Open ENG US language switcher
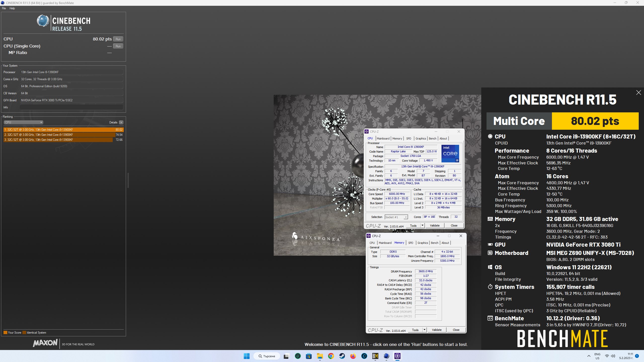The width and height of the screenshot is (644, 362). click(597, 356)
